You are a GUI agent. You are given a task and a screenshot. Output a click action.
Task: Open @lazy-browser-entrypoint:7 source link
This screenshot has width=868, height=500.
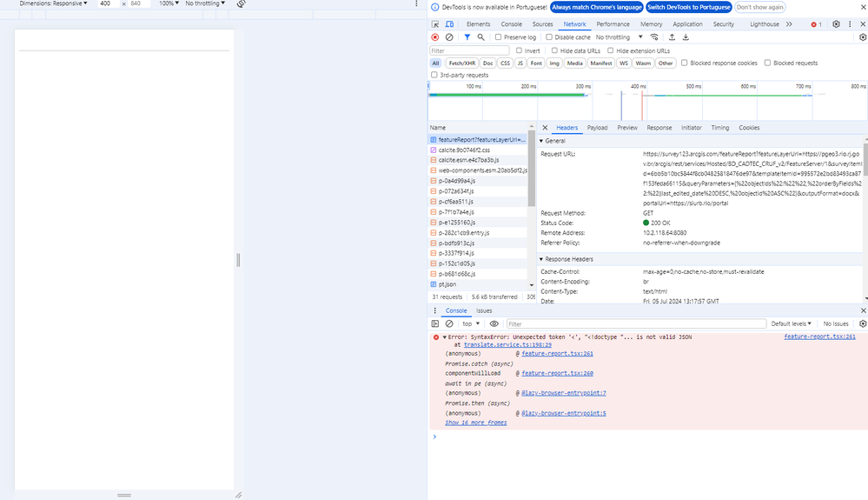pos(564,393)
